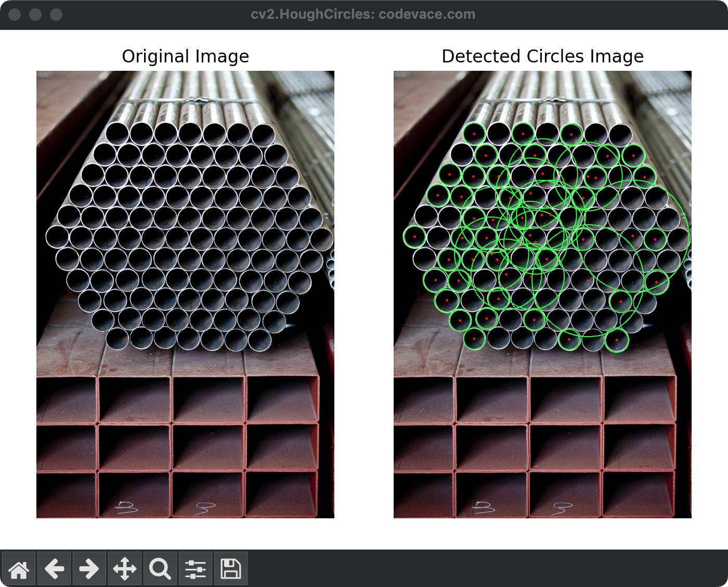Save the figure using floppy disk icon

230,569
